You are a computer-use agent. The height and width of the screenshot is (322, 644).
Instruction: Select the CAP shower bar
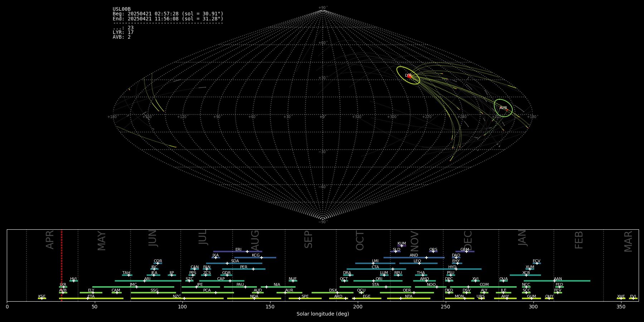pyautogui.click(x=222, y=281)
